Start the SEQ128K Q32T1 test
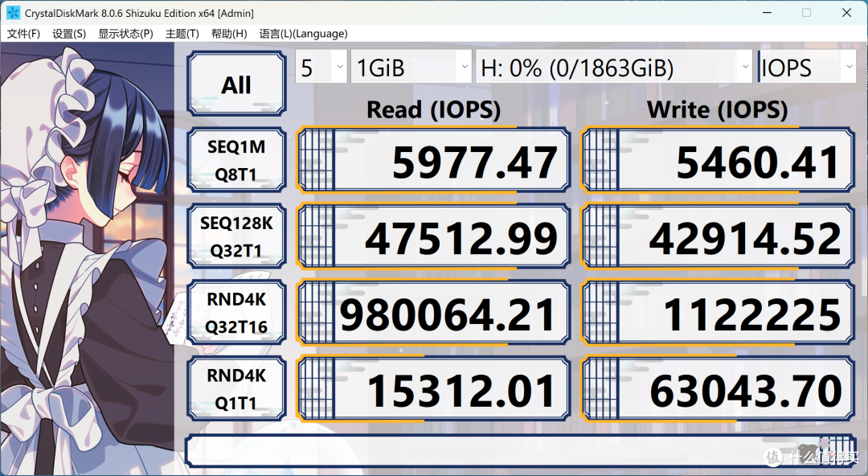The height and width of the screenshot is (476, 868). tap(236, 236)
